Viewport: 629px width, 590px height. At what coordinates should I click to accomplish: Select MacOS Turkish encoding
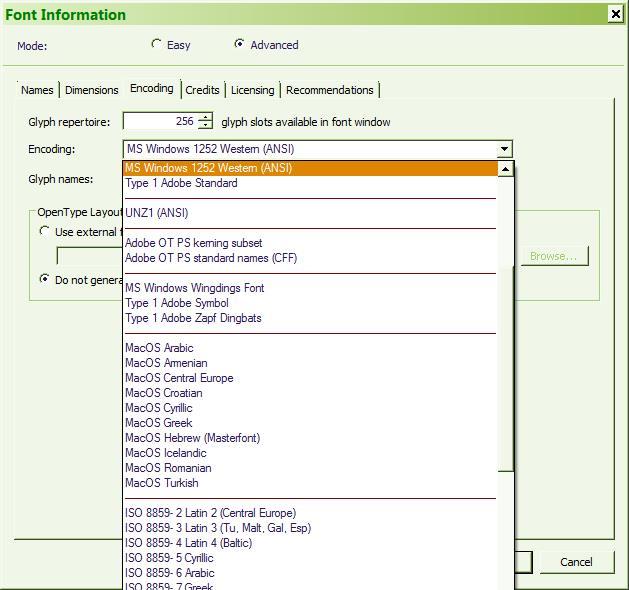310,483
